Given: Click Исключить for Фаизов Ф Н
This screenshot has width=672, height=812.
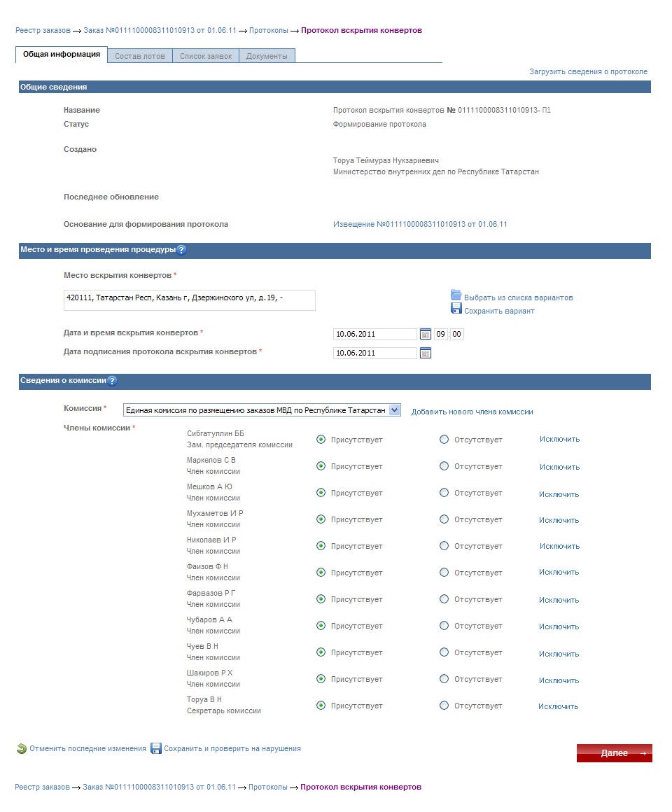Looking at the screenshot, I should click(559, 572).
